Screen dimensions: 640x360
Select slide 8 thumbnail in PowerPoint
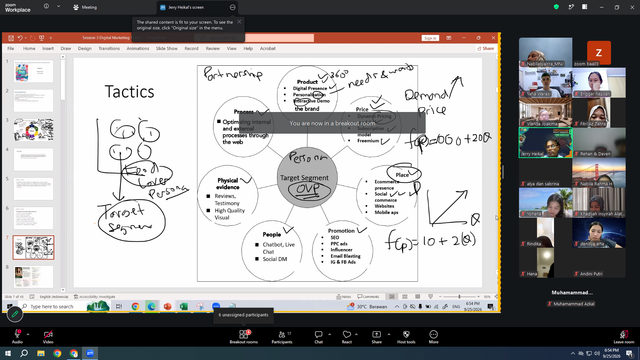[x=33, y=277]
